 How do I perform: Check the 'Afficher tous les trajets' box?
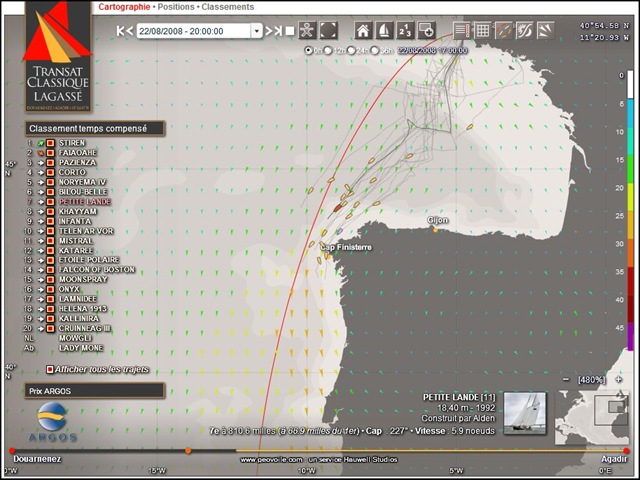coord(50,370)
